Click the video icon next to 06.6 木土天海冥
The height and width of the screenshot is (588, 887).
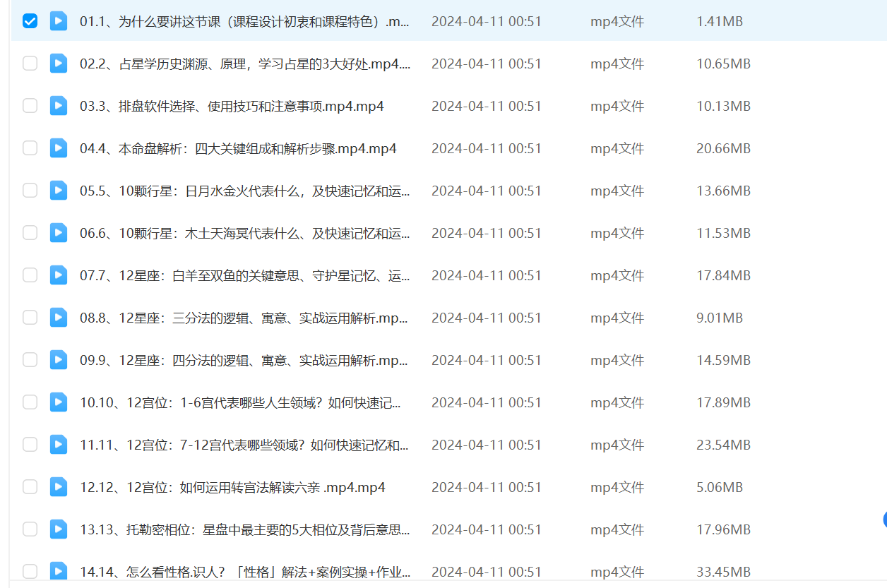(59, 233)
